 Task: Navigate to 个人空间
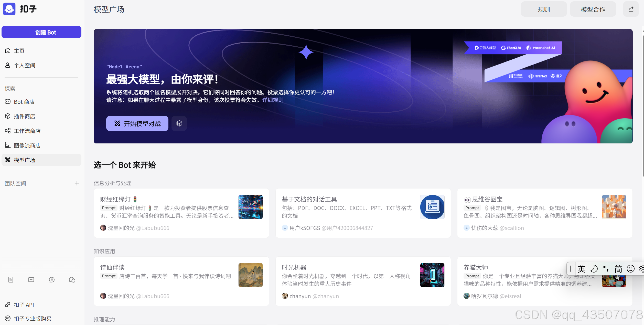(24, 65)
